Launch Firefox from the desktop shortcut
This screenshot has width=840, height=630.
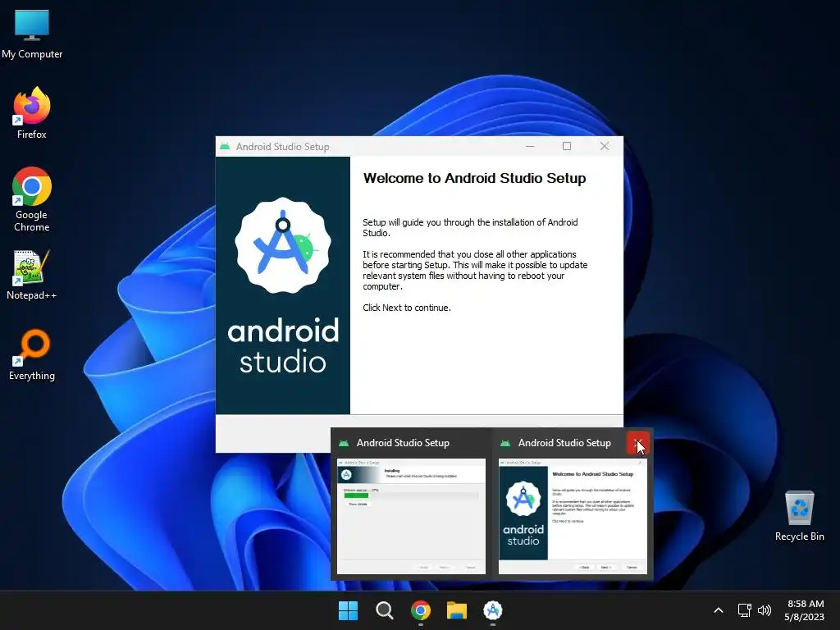(32, 113)
